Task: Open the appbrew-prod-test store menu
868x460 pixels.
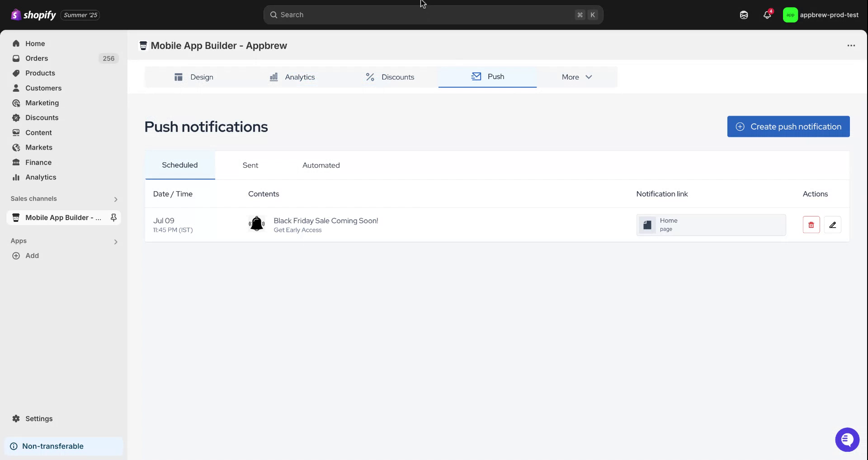Action: [821, 15]
